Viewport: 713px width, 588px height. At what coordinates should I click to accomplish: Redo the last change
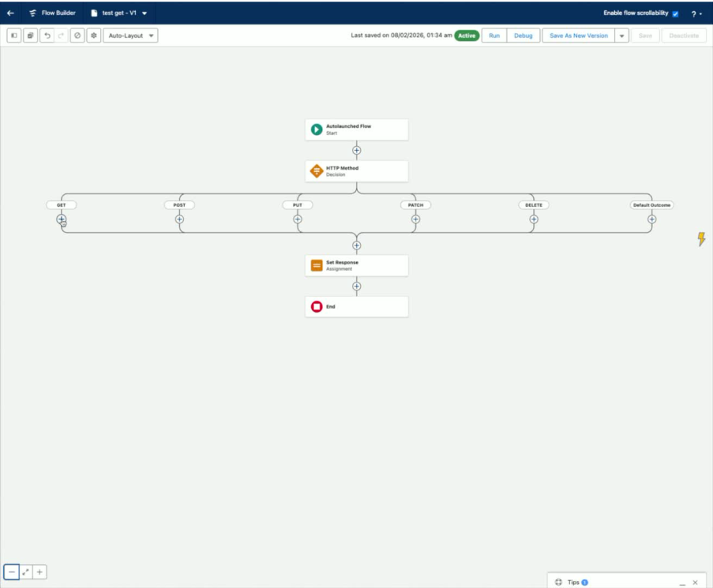(x=61, y=36)
